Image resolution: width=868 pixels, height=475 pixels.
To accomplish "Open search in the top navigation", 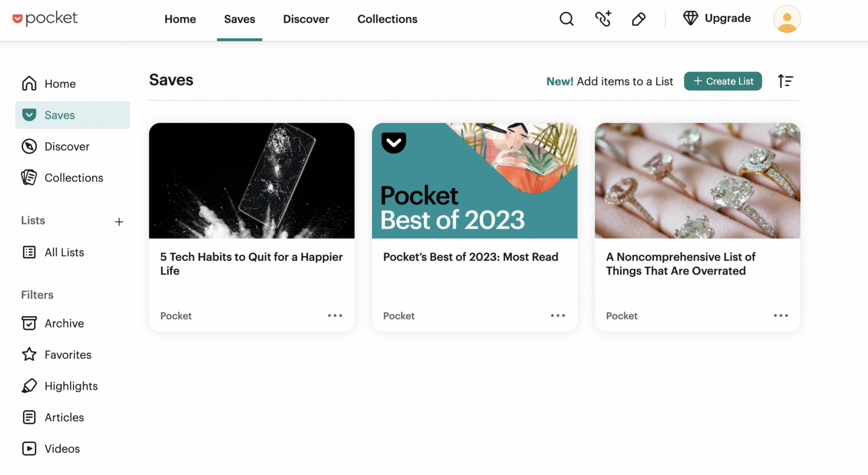I will (566, 19).
